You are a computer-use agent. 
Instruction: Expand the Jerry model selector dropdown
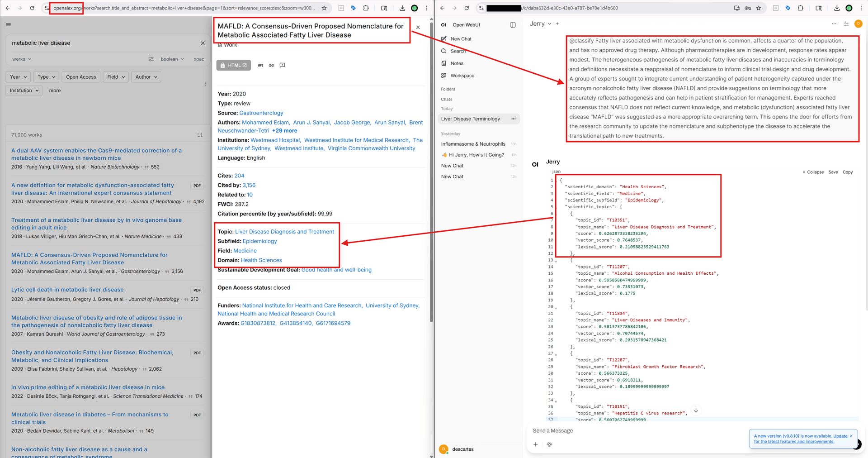(540, 24)
